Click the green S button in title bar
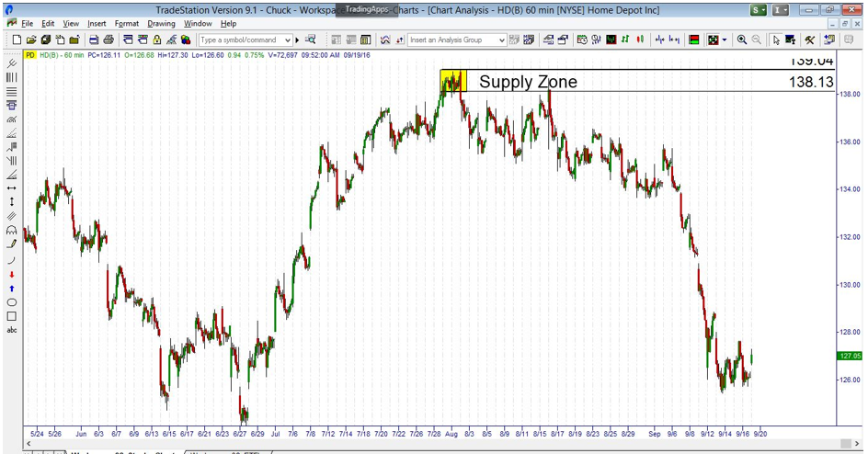 [x=758, y=9]
